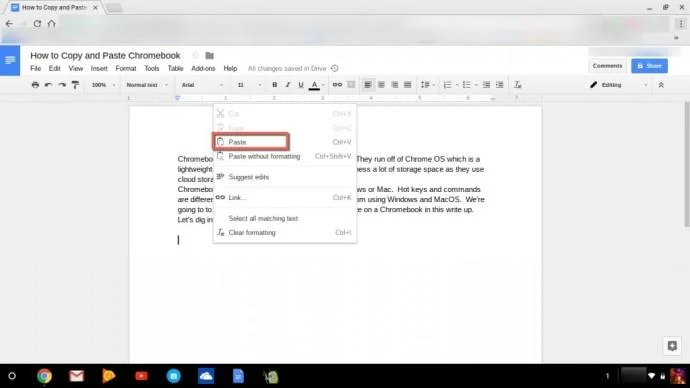This screenshot has height=388, width=690.
Task: Select the Paint format icon
Action: tap(75, 85)
